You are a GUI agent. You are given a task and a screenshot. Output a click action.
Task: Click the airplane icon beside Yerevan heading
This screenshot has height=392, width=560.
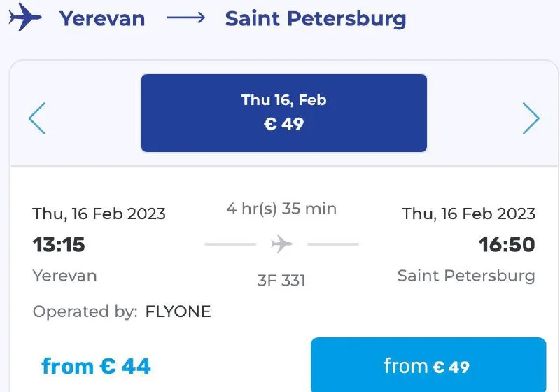coord(26,17)
